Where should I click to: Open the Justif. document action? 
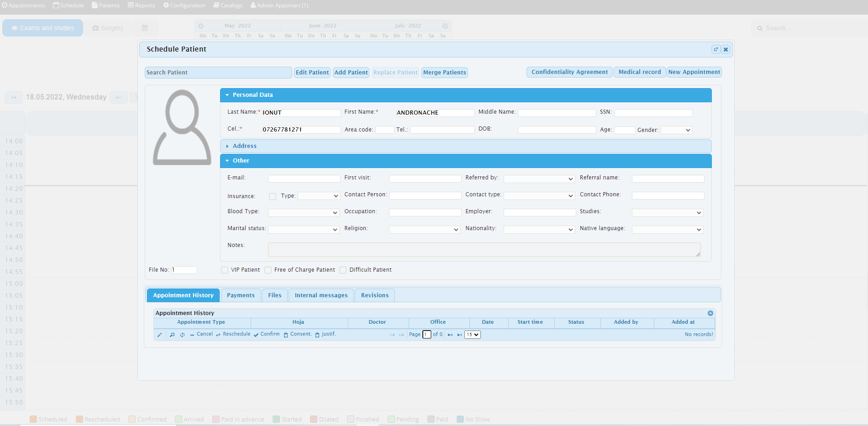point(325,334)
